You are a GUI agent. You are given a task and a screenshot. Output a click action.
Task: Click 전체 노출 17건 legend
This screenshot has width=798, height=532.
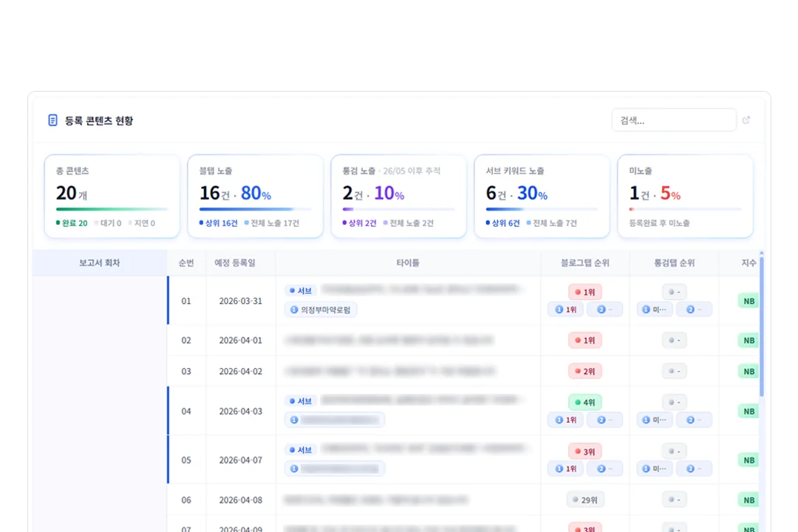tap(272, 223)
